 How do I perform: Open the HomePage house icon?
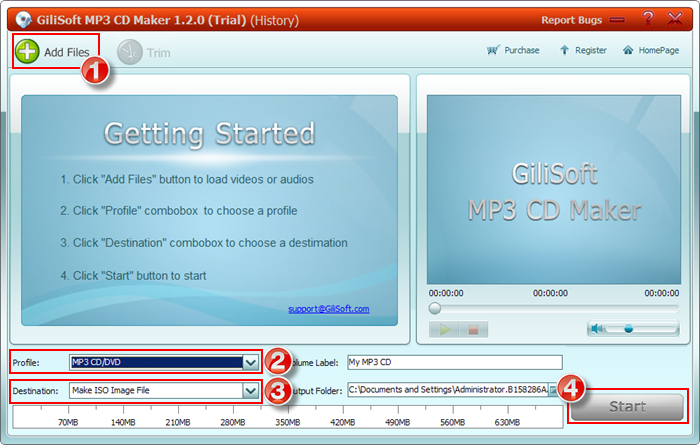click(629, 50)
